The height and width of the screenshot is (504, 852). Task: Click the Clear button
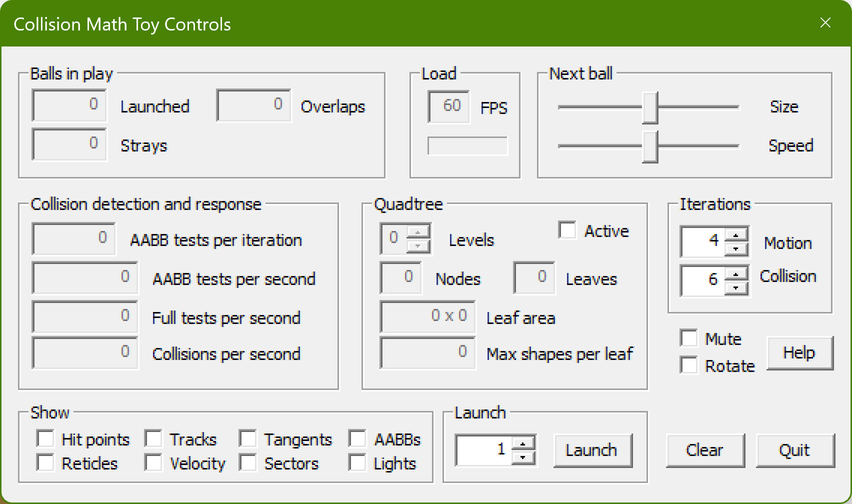pyautogui.click(x=705, y=450)
